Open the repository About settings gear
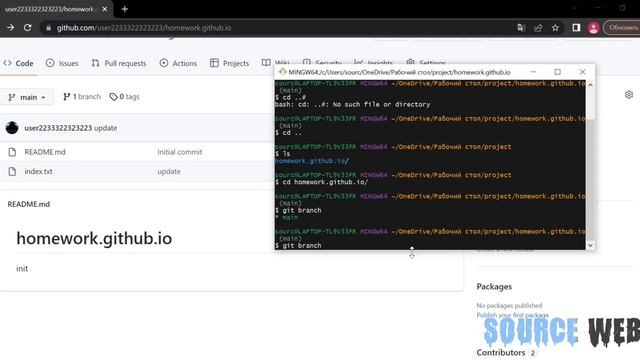 (629, 95)
